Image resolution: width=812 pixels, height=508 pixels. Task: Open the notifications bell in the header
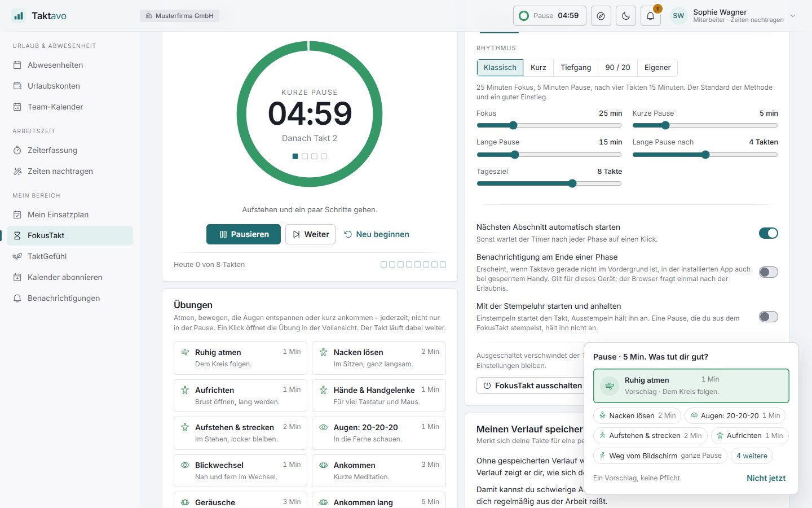click(x=650, y=16)
